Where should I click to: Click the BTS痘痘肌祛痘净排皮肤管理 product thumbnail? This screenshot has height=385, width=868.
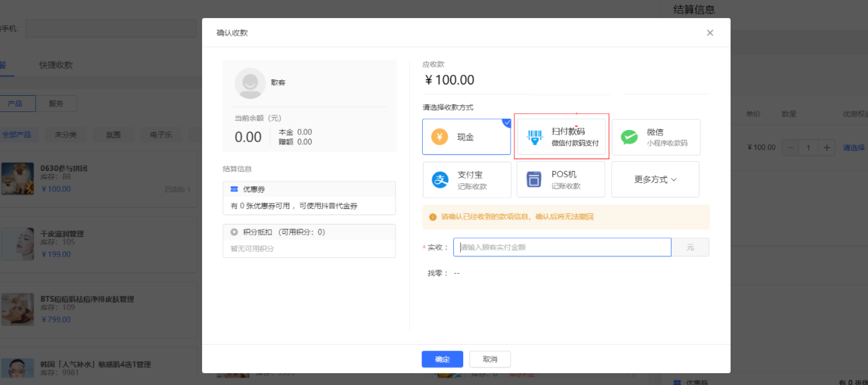17,309
